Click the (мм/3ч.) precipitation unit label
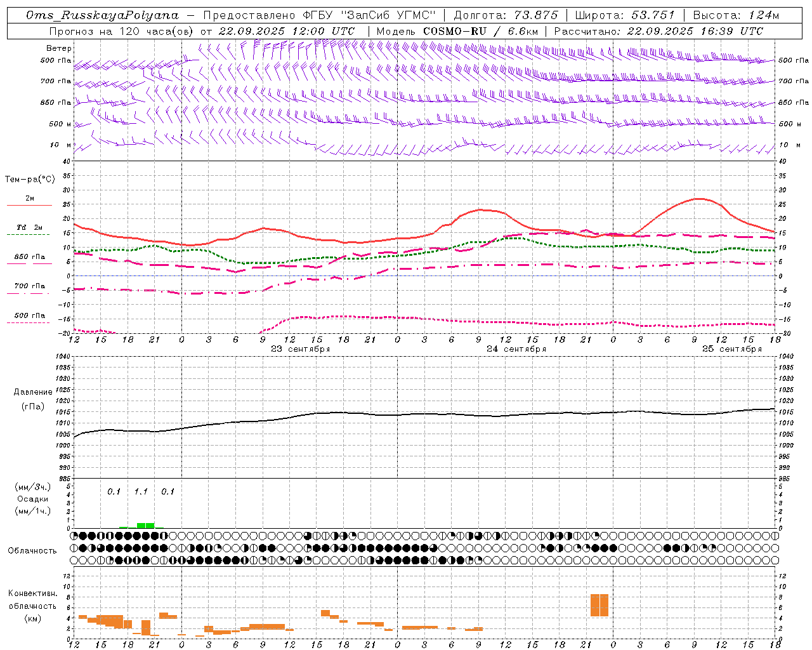 32,487
